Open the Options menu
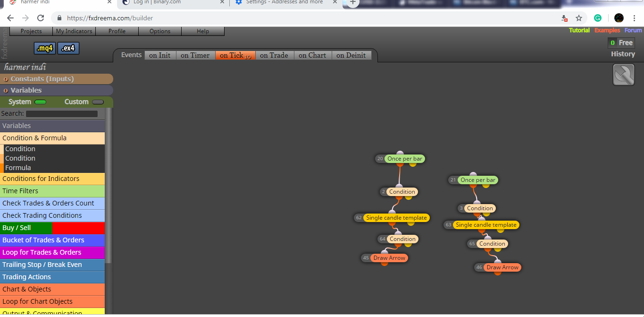Viewport: 644px width, 317px height. [x=160, y=31]
